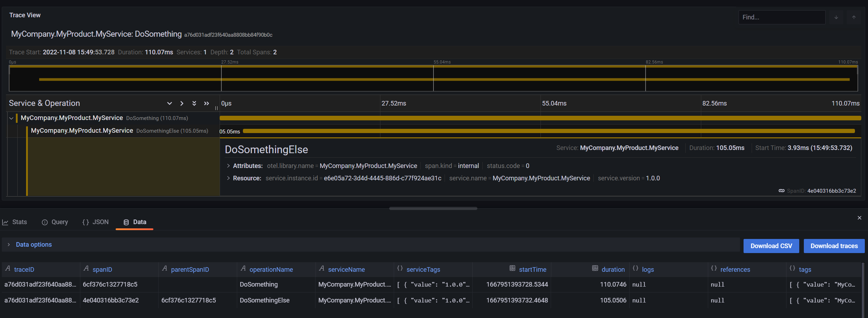868x318 pixels.
Task: Click the link icon beside SpanID 4e040316bb3c73e2
Action: (x=782, y=191)
